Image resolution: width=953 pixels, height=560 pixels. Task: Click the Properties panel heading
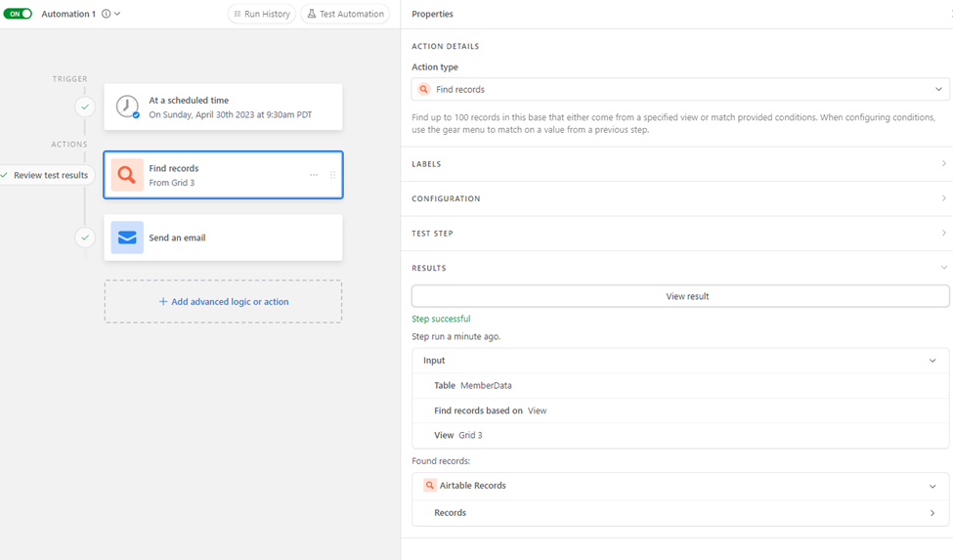click(x=432, y=14)
